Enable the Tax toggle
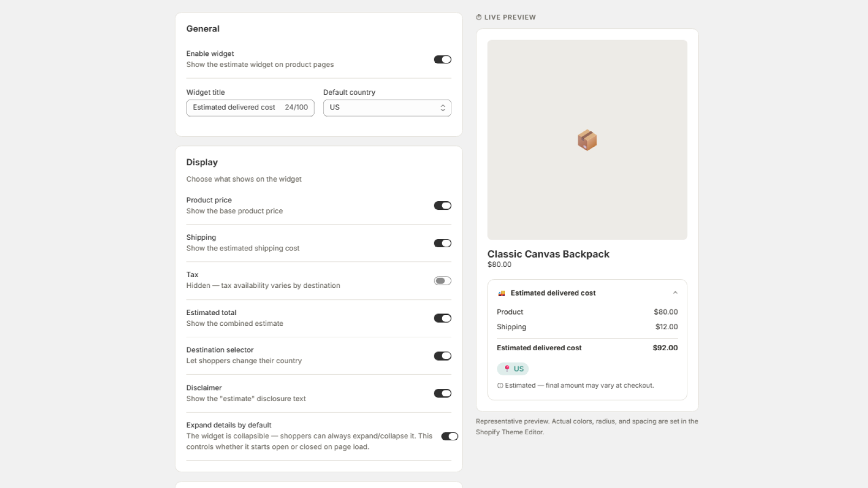The image size is (868, 488). (x=443, y=281)
